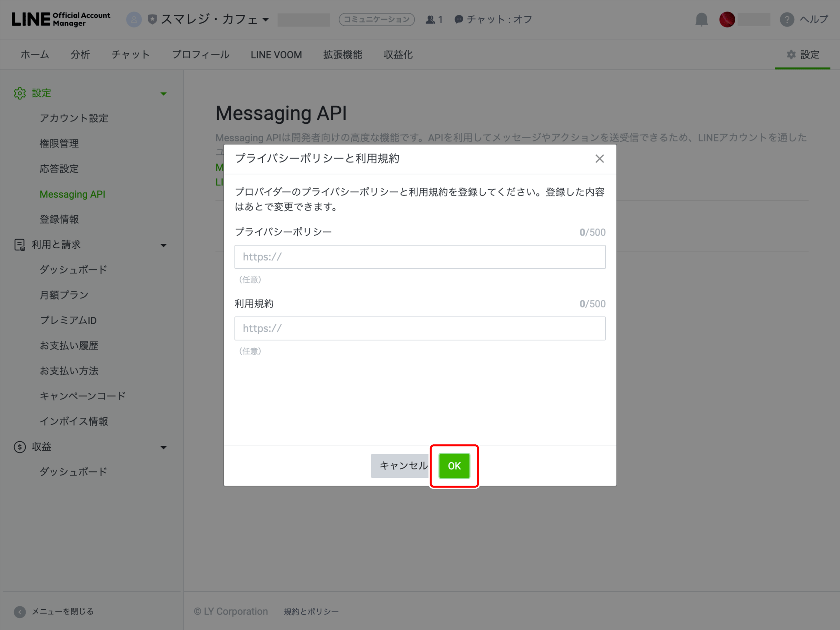Click the account avatar icon beside スマレジ・カフェ

[134, 19]
